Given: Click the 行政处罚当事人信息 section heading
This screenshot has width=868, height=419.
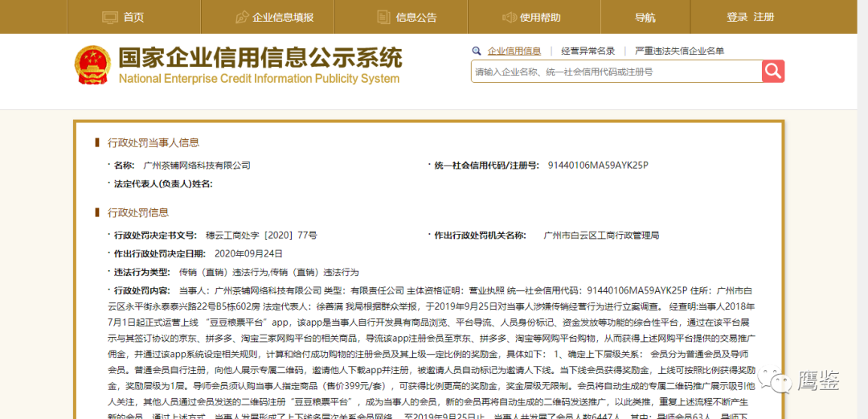Looking at the screenshot, I should click(154, 142).
